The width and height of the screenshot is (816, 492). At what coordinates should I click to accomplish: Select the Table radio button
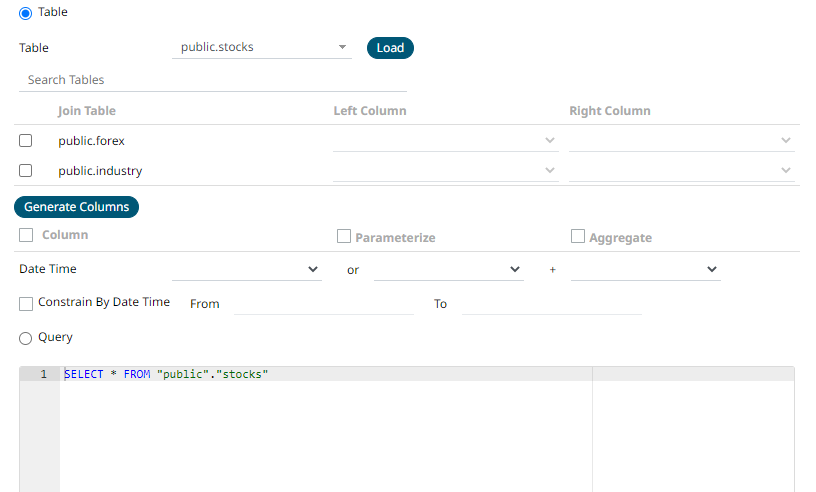[26, 13]
